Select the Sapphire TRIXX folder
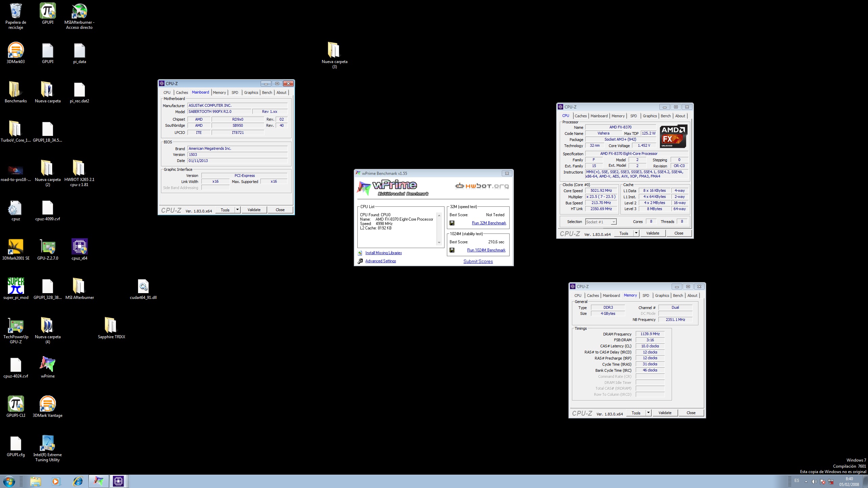The width and height of the screenshot is (868, 488). (x=111, y=326)
